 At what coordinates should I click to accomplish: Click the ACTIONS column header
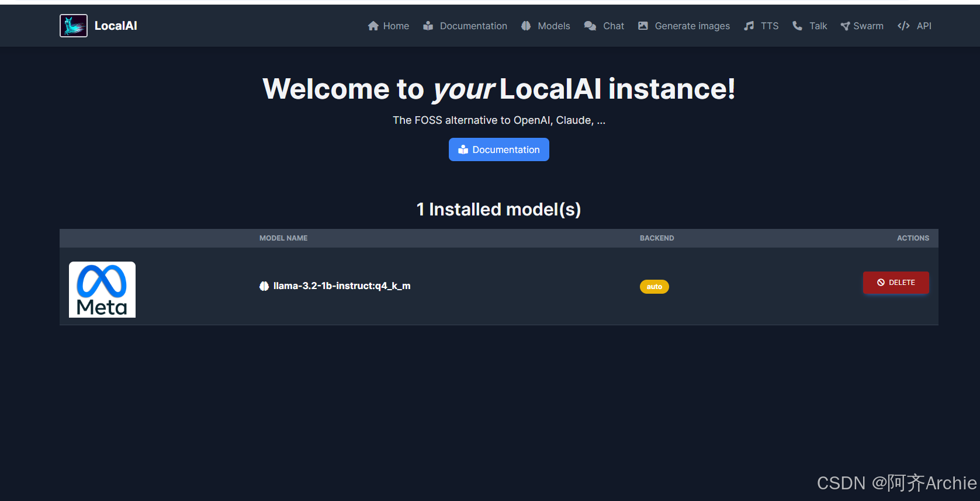click(x=913, y=238)
